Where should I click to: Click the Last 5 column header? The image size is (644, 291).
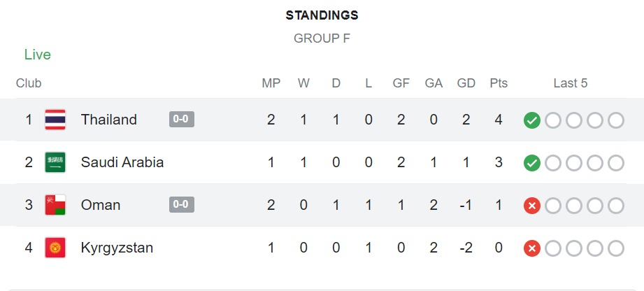point(571,83)
